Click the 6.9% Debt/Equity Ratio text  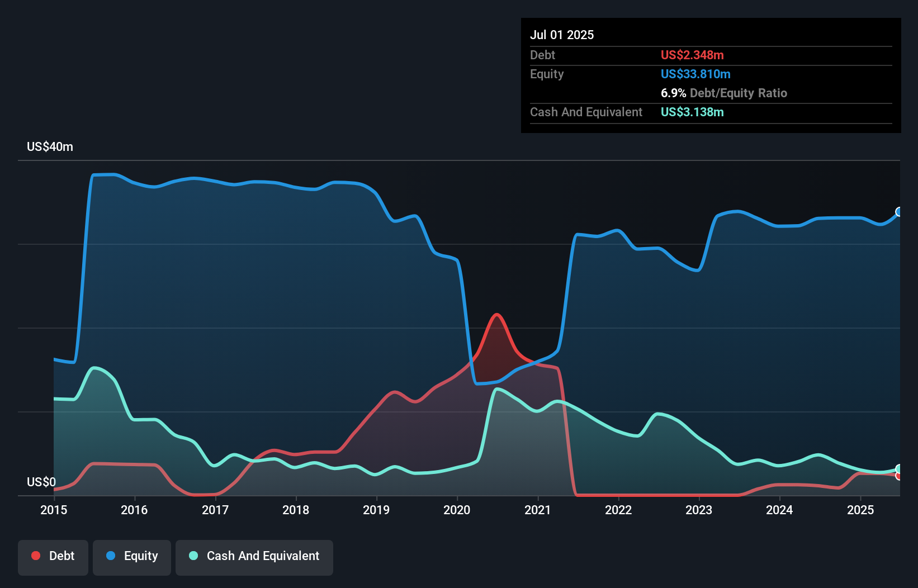point(723,93)
